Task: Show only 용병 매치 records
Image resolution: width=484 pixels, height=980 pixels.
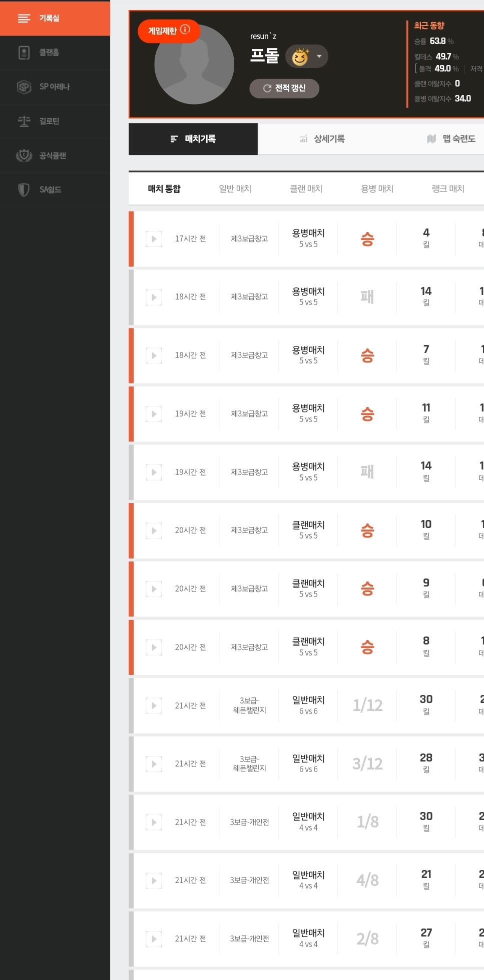Action: pyautogui.click(x=377, y=188)
